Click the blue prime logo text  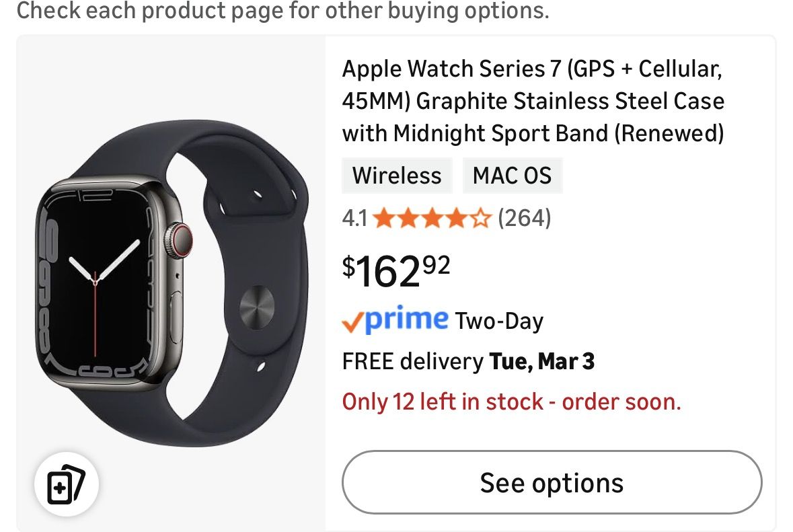(406, 319)
